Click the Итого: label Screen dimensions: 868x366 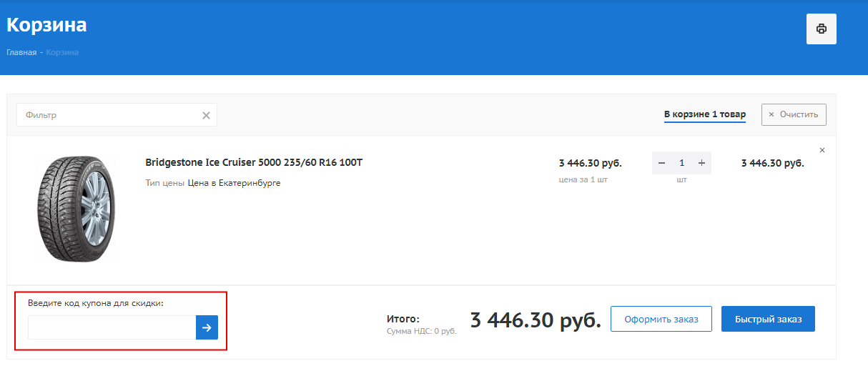pyautogui.click(x=403, y=319)
